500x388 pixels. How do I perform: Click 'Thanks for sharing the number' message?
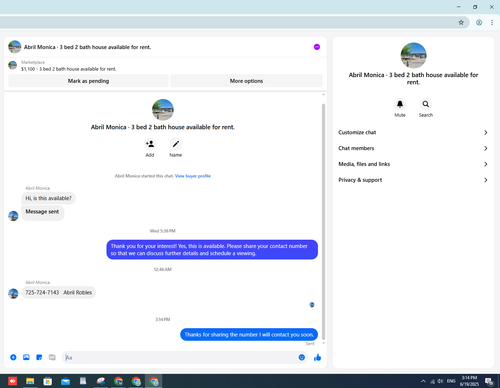point(249,335)
